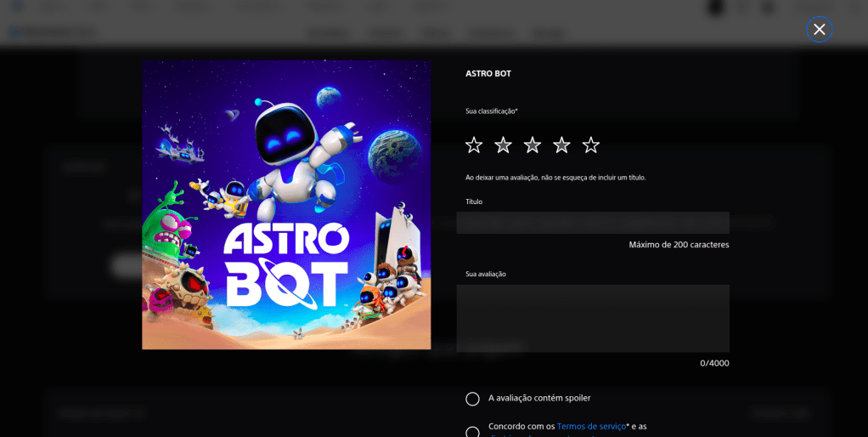Click the 'ASTRO BOT' heading text
This screenshot has width=868, height=437.
point(488,74)
